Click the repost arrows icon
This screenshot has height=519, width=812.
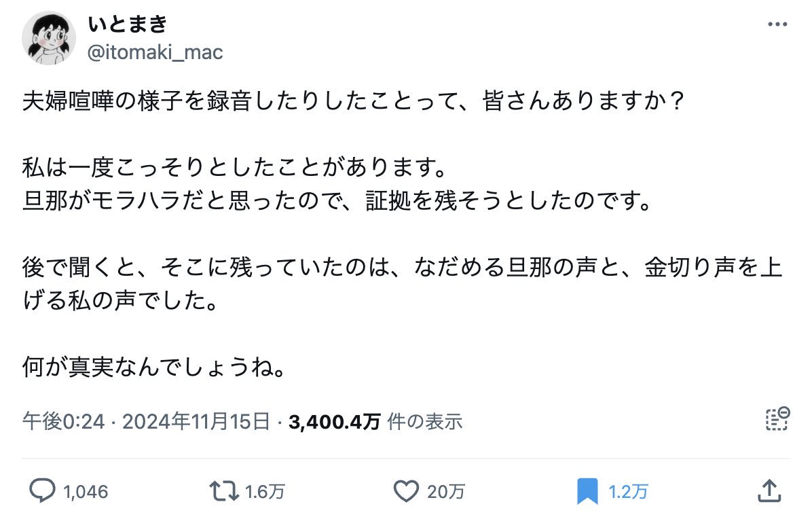(223, 491)
